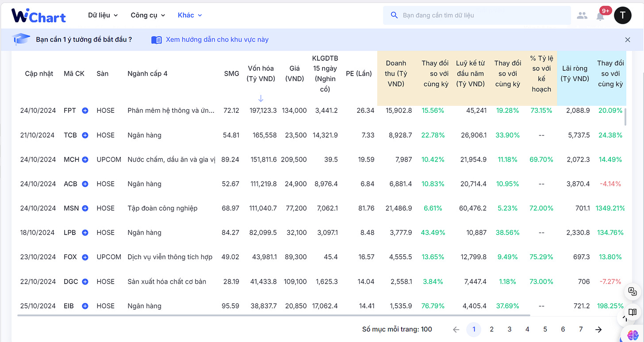Viewport: 644px width, 342px height.
Task: Click the 'Sản xuất hóa chất cơ bản' cell
Action: pyautogui.click(x=167, y=281)
